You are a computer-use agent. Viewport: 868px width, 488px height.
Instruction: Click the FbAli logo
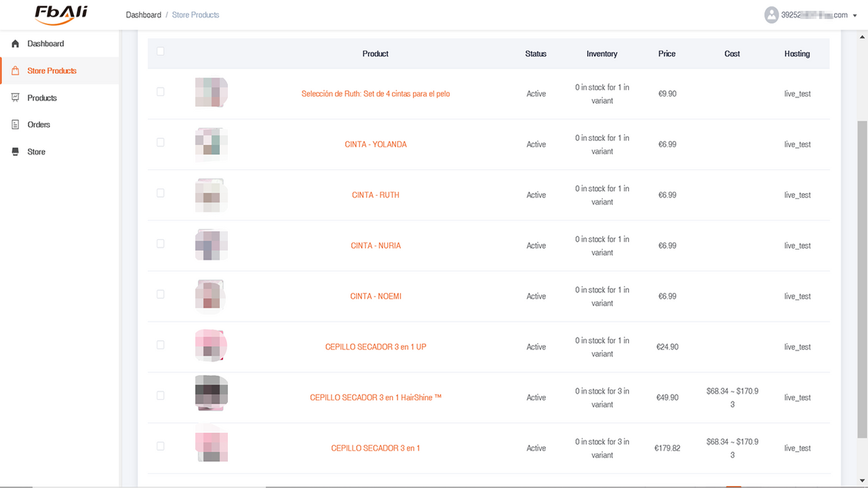click(x=60, y=15)
